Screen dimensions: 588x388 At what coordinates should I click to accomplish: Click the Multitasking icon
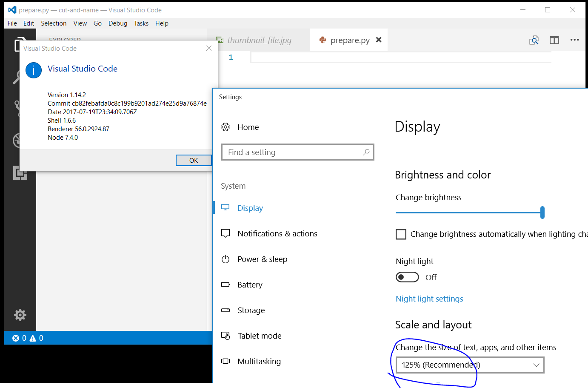click(225, 361)
